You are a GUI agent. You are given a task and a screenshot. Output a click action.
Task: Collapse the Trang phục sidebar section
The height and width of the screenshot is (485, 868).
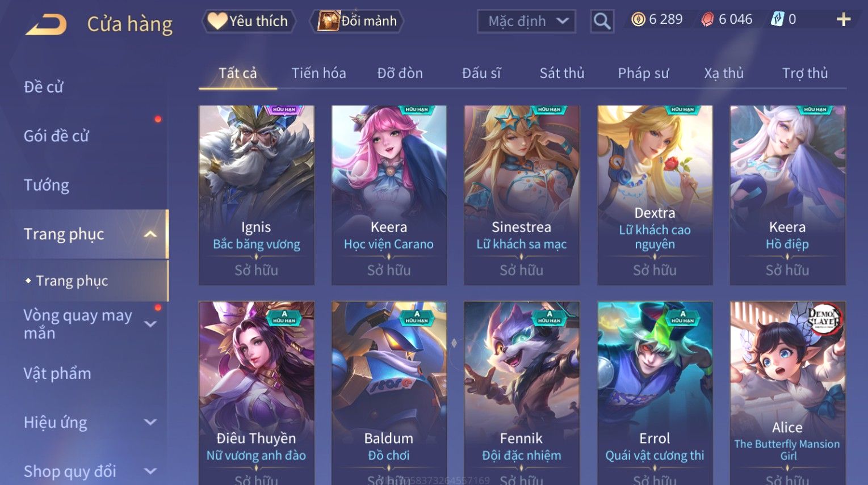[x=150, y=234]
